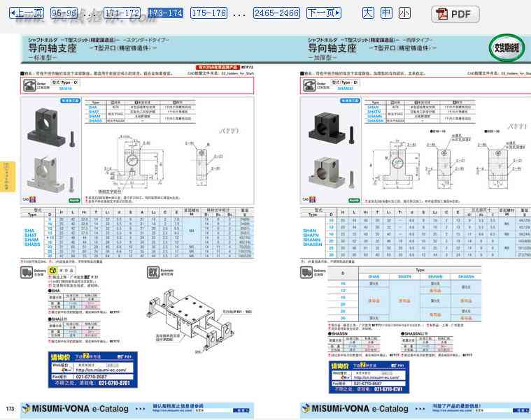
Task: Click the black SHA shaft holder photo
Action: tap(45, 127)
